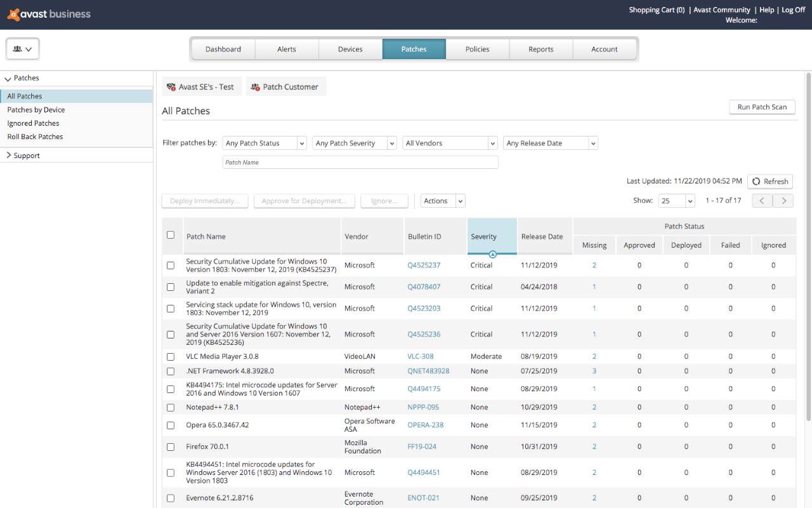The image size is (812, 508).
Task: Open bulletin Q4525237 link
Action: point(424,265)
